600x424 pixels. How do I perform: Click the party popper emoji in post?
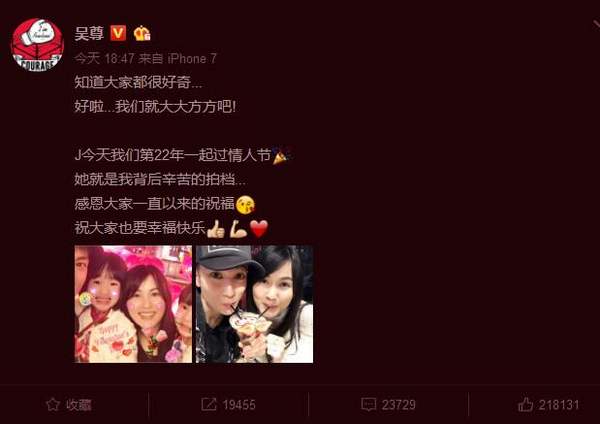pyautogui.click(x=281, y=155)
